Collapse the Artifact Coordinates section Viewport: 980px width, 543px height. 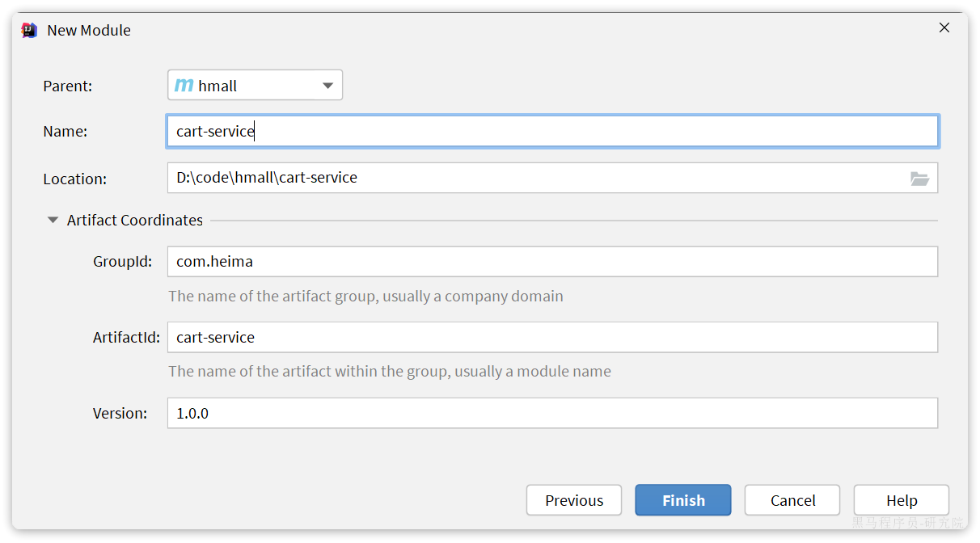53,221
